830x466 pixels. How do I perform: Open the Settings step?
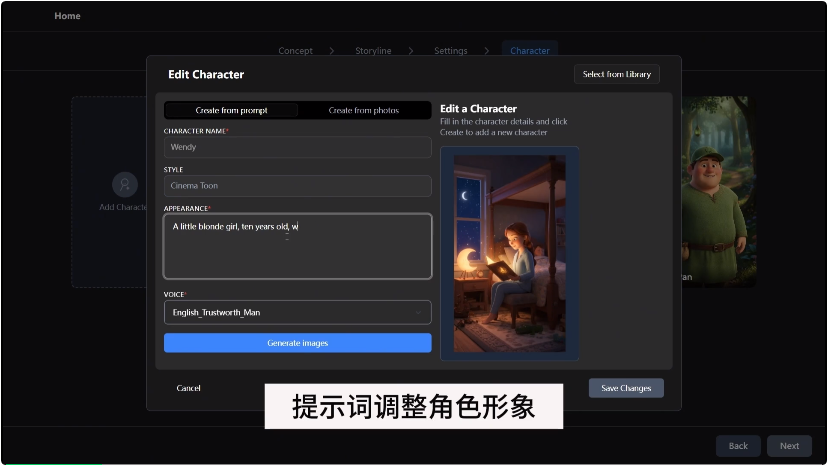coord(450,51)
